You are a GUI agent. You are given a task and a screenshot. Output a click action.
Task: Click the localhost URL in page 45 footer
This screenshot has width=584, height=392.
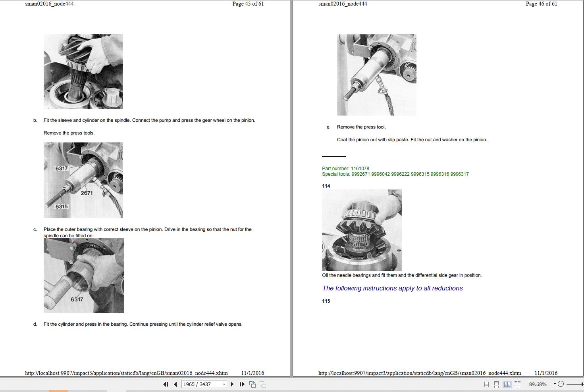pyautogui.click(x=126, y=373)
